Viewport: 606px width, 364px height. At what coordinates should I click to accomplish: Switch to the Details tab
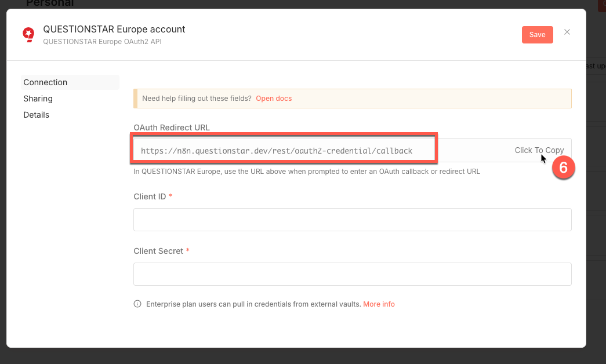pyautogui.click(x=37, y=115)
